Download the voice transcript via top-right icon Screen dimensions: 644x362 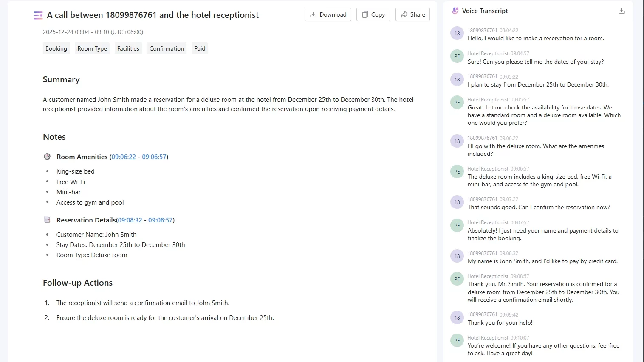point(621,11)
